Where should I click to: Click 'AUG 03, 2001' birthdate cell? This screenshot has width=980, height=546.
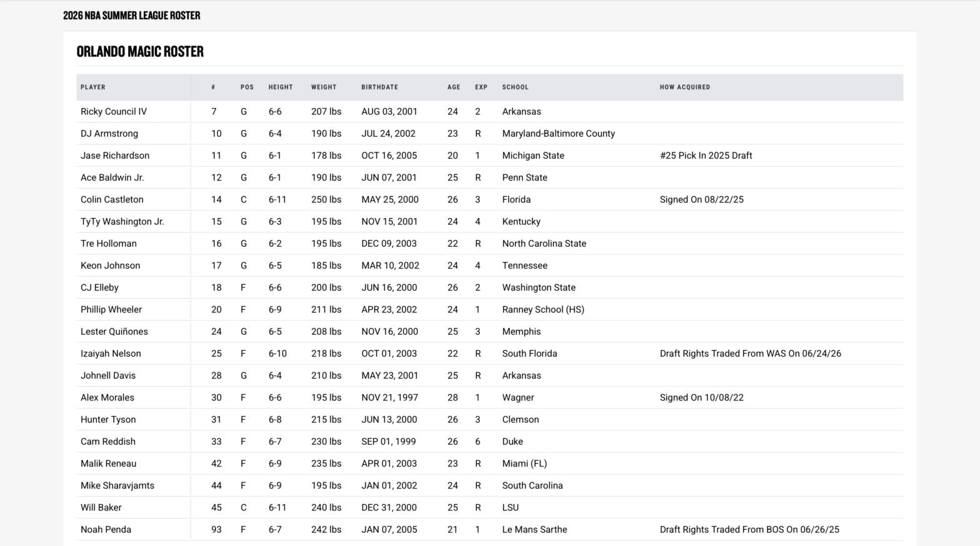389,111
